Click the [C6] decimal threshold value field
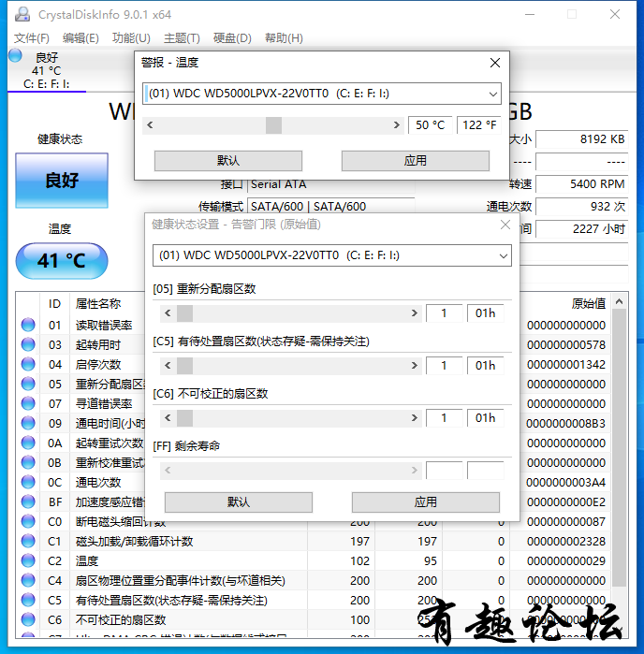The height and width of the screenshot is (654, 644). [x=444, y=418]
